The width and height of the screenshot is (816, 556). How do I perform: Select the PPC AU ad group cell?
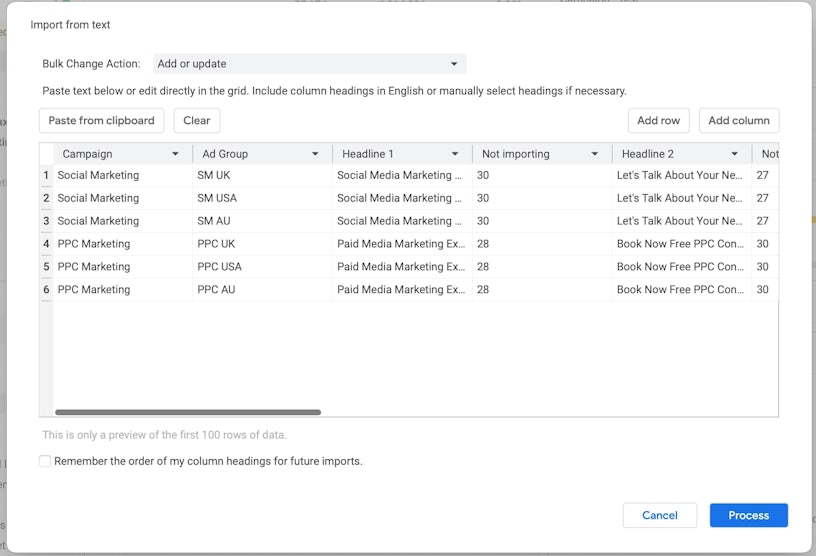tap(262, 290)
